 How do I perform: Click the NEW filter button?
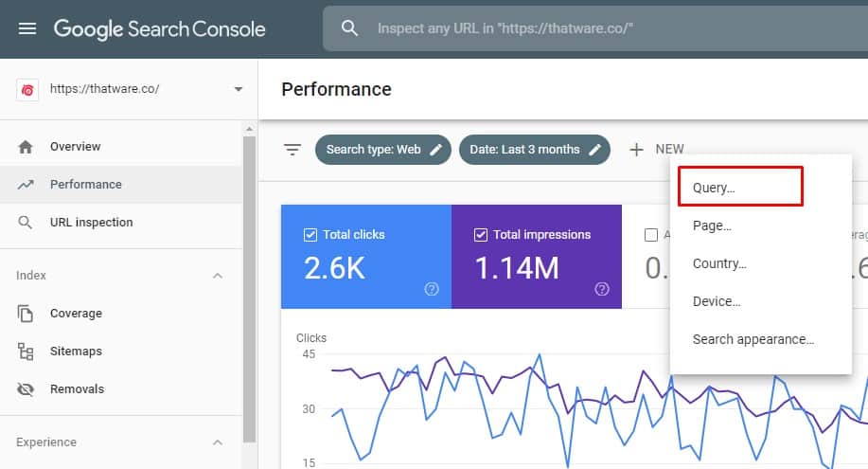pyautogui.click(x=669, y=149)
